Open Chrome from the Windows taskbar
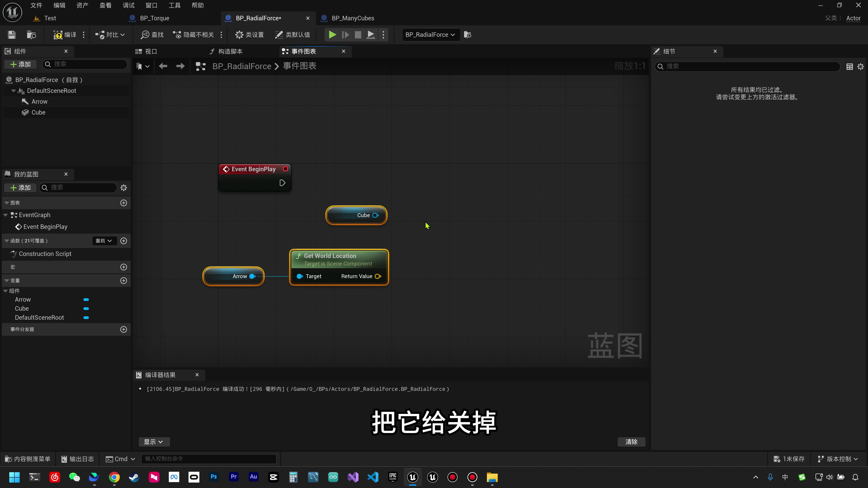This screenshot has width=868, height=488. pos(114,477)
